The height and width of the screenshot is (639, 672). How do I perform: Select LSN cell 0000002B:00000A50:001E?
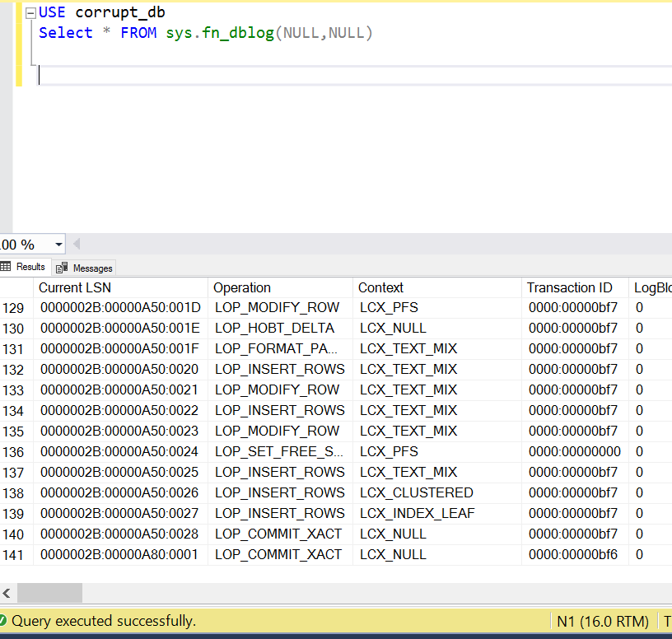(x=120, y=329)
